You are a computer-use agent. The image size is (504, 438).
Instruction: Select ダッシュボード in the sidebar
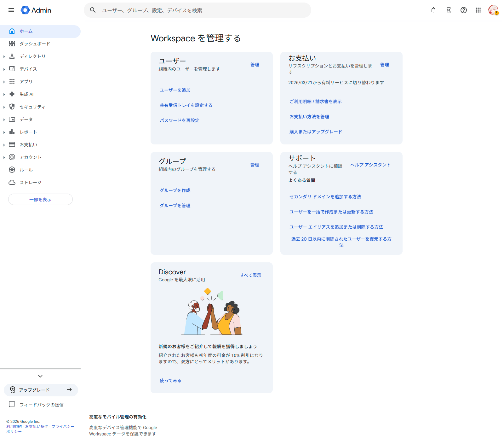(35, 44)
